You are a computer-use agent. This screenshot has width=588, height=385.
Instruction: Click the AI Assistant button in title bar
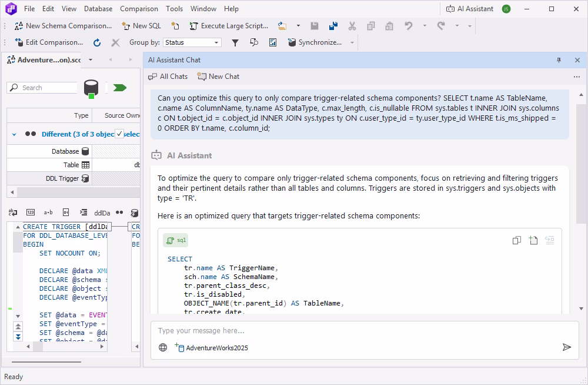click(469, 9)
